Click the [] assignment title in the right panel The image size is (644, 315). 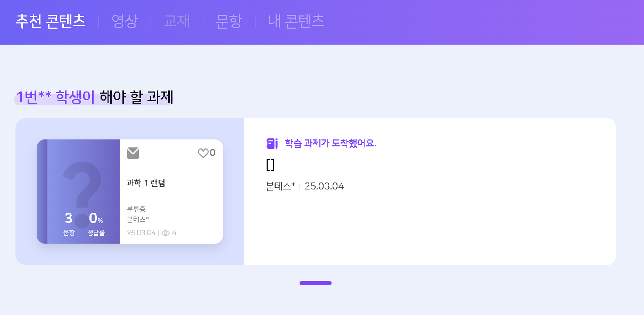[270, 165]
